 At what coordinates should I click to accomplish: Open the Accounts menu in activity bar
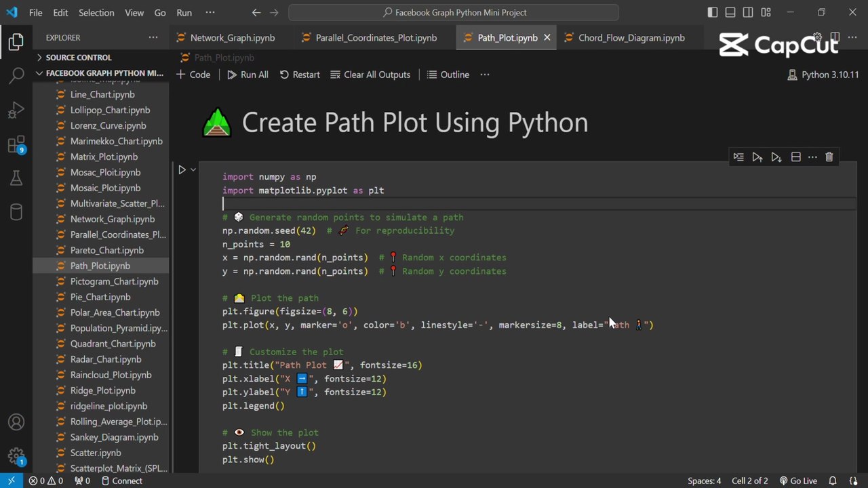pos(16,422)
